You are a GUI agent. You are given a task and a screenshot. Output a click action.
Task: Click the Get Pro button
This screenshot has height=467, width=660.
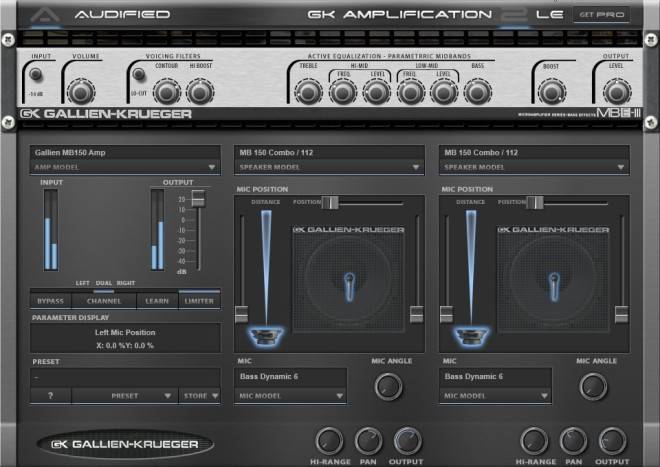[x=600, y=14]
